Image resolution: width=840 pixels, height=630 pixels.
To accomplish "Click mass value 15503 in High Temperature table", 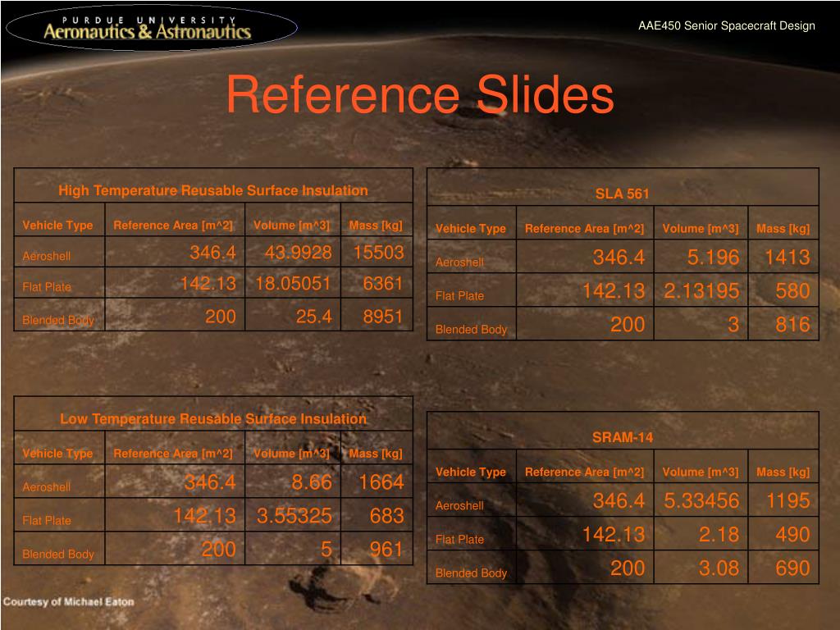I will (x=378, y=253).
